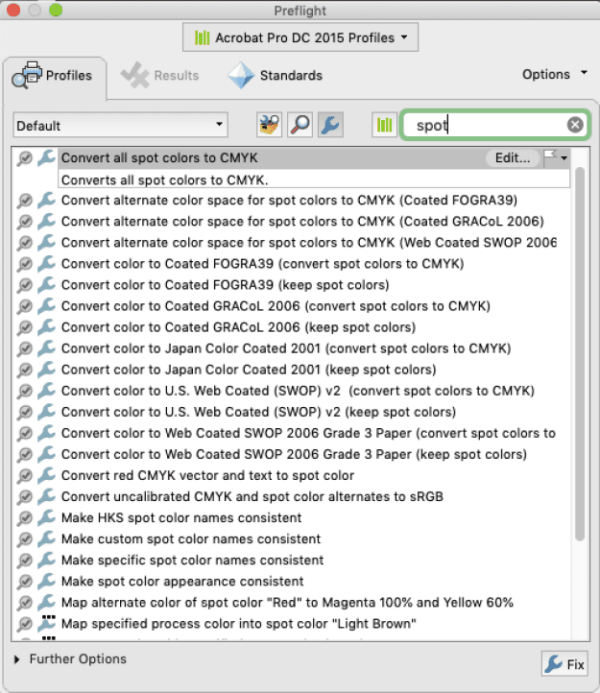Viewport: 600px width, 693px height.
Task: Click the Fix button
Action: click(x=564, y=664)
